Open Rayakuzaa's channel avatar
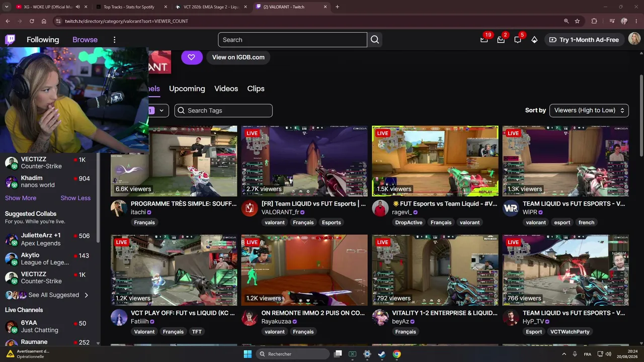 pos(250,317)
